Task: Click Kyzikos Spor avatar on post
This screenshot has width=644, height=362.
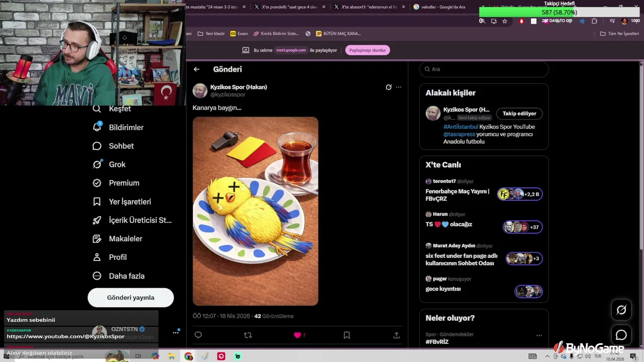Action: [200, 90]
